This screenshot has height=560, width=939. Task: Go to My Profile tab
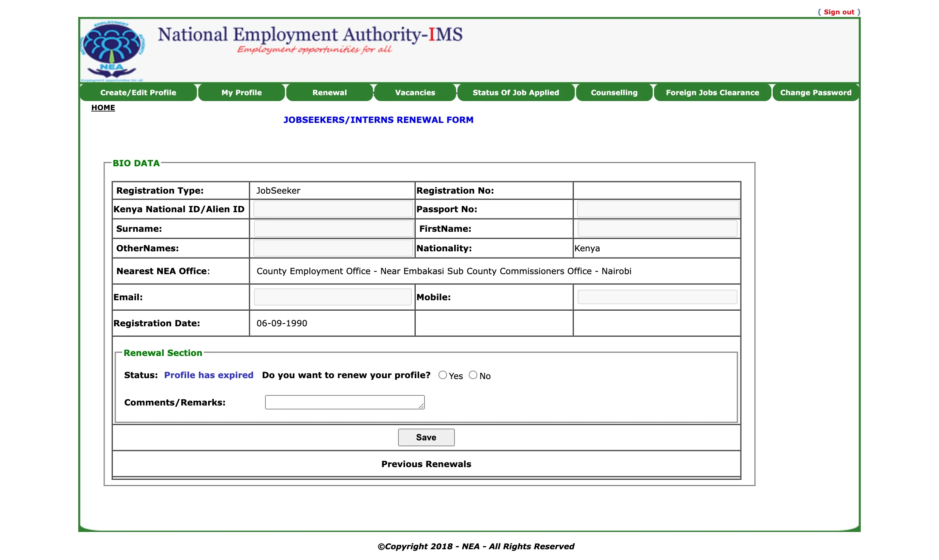click(x=242, y=93)
